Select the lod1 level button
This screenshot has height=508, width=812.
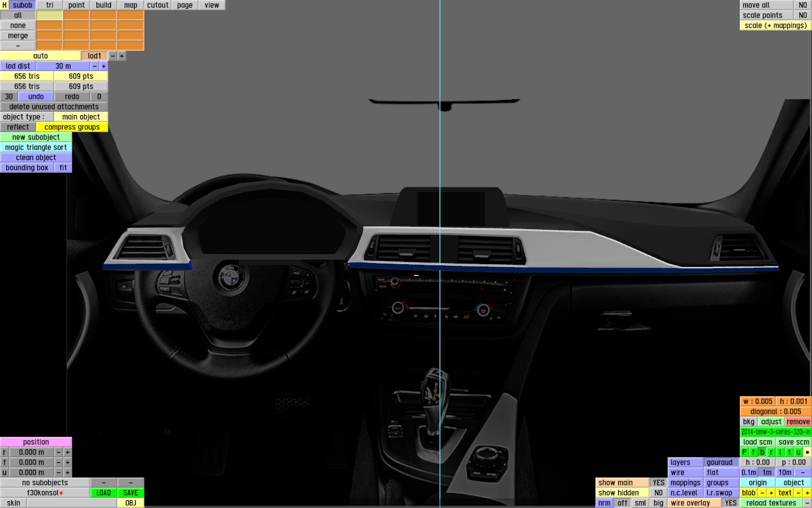point(95,56)
